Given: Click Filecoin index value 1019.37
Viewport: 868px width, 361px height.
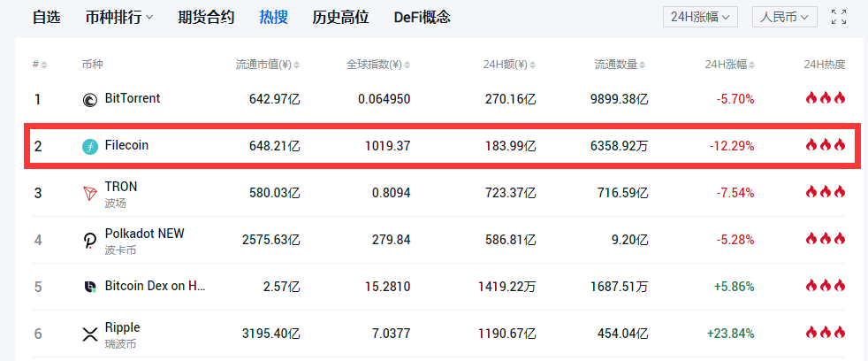Looking at the screenshot, I should [388, 146].
